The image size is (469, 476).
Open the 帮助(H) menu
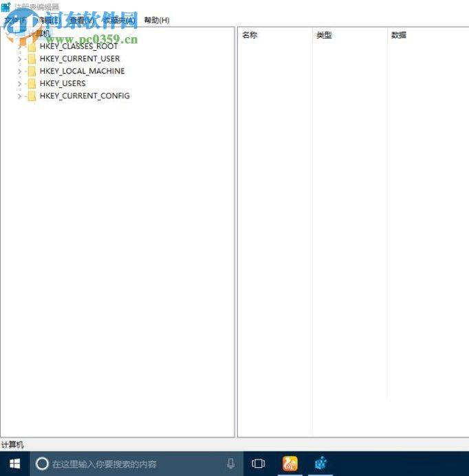157,21
